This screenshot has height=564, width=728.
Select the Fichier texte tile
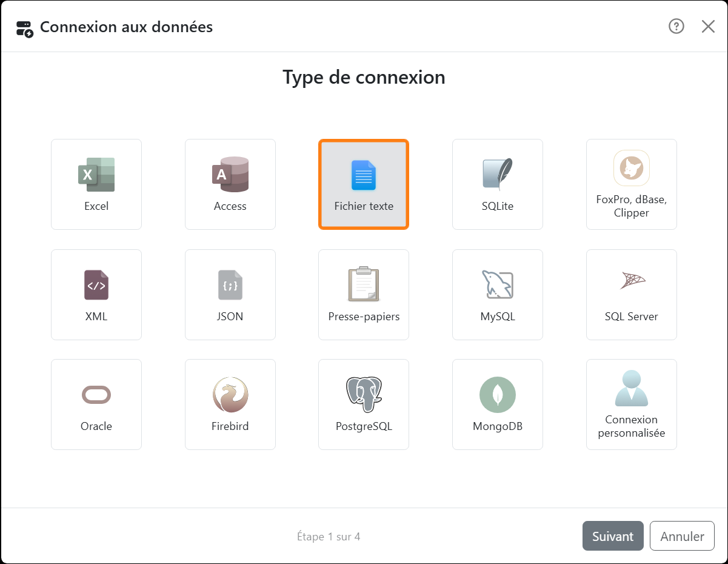pyautogui.click(x=364, y=184)
